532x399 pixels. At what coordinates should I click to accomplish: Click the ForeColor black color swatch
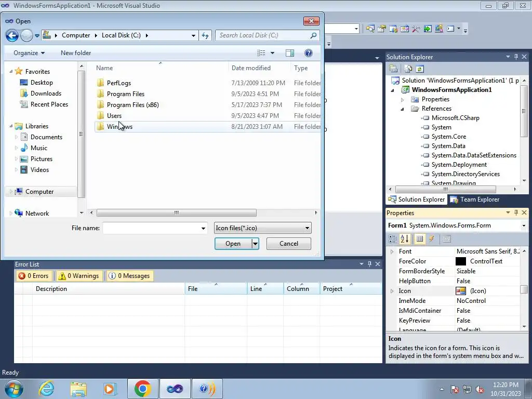[x=461, y=261]
